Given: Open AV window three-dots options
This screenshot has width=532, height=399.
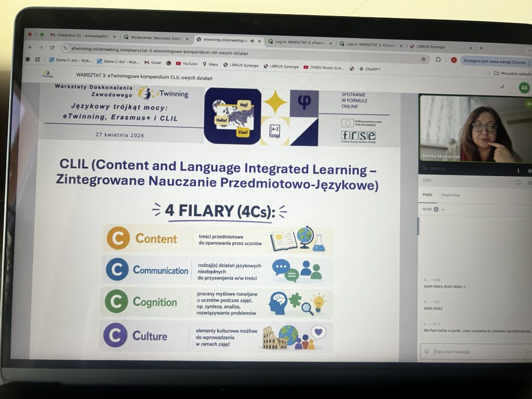Looking at the screenshot, I should click(518, 170).
